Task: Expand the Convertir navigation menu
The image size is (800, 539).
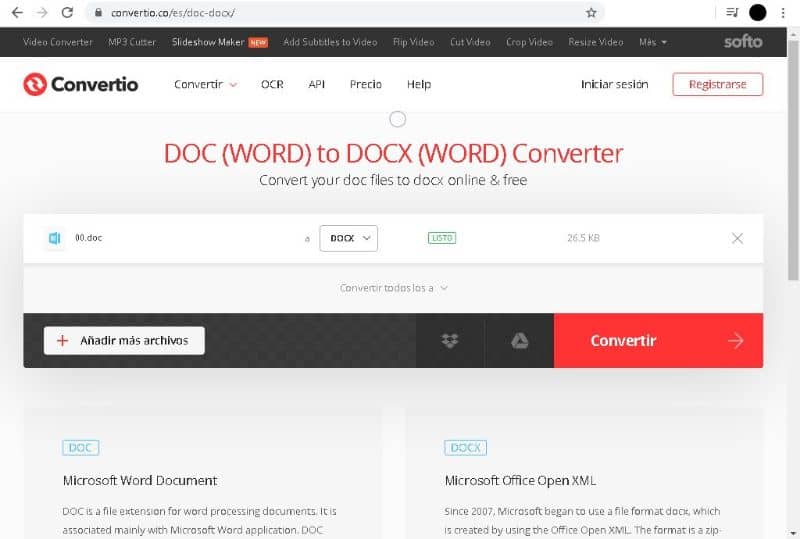Action: [205, 84]
